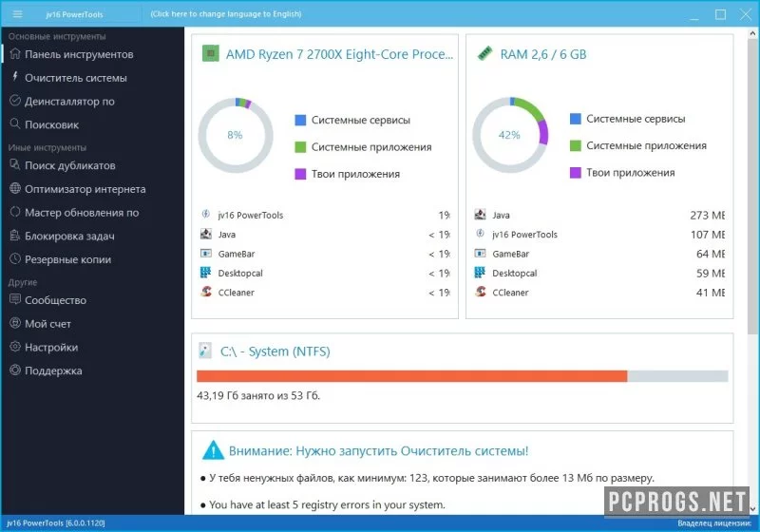Click the RAM 42% donut chart
The height and width of the screenshot is (532, 760).
(x=510, y=135)
